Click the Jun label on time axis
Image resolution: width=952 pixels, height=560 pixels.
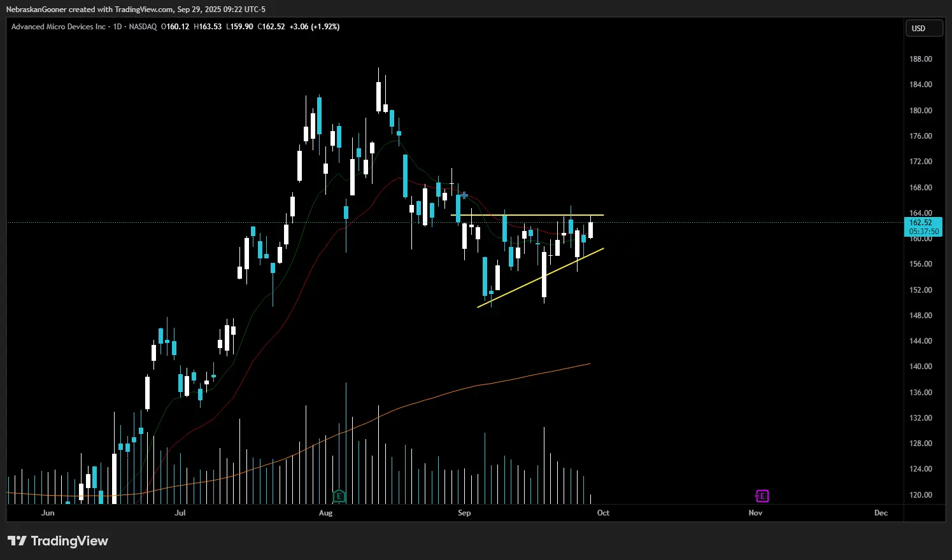(48, 513)
